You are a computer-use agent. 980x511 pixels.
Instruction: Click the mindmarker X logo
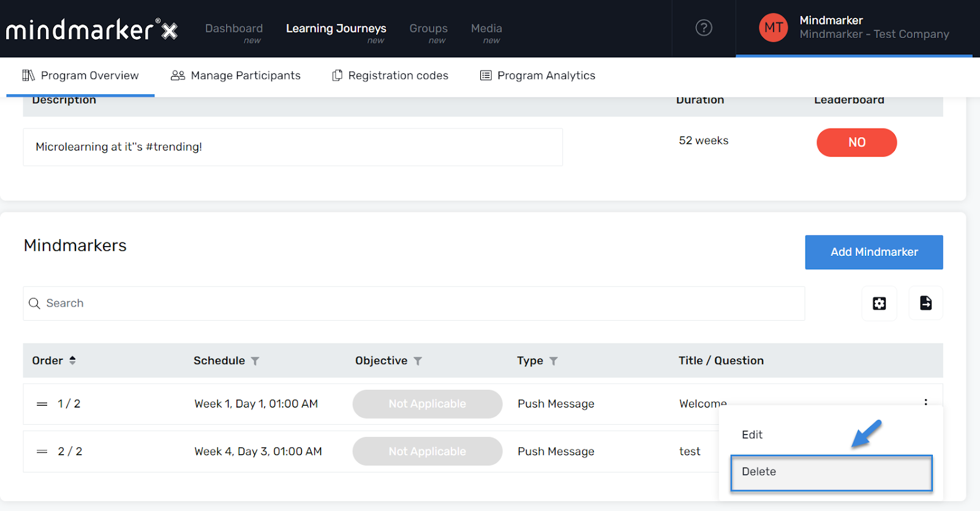(92, 29)
